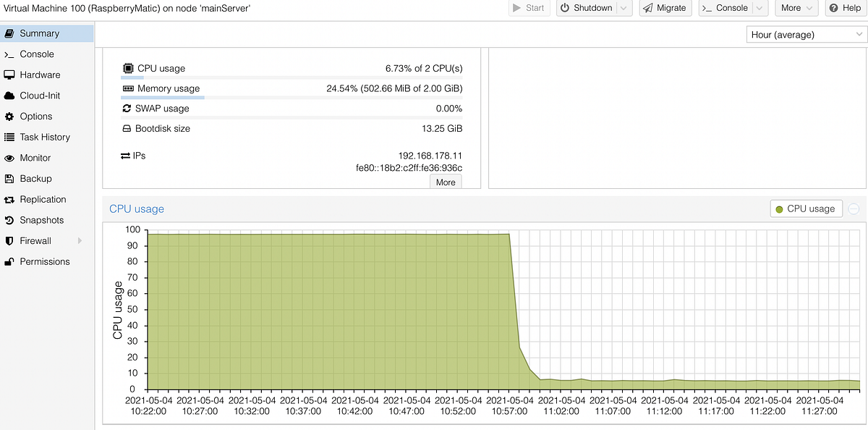868x430 pixels.
Task: Toggle the CPU usage legend in the chart
Action: (x=806, y=208)
